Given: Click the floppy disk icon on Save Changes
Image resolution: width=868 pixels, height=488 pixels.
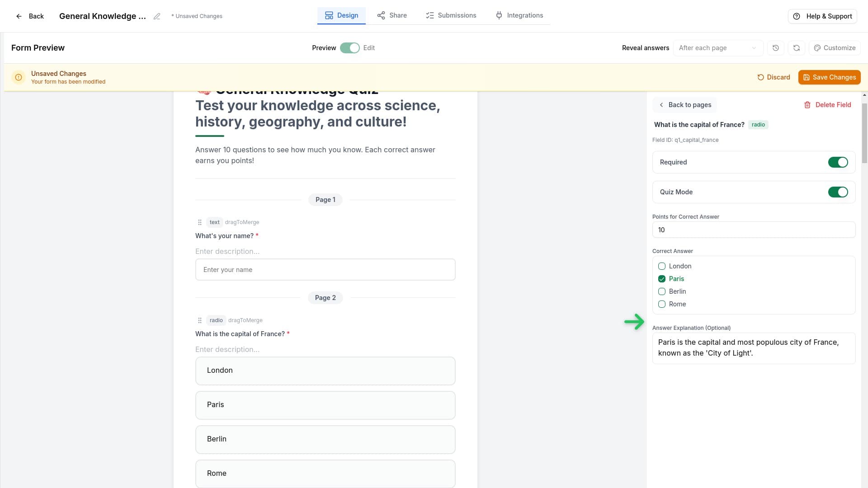Looking at the screenshot, I should coord(807,77).
